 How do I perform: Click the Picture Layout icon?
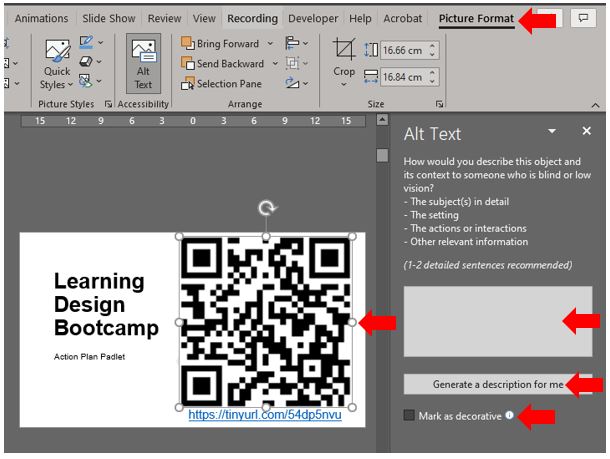85,81
